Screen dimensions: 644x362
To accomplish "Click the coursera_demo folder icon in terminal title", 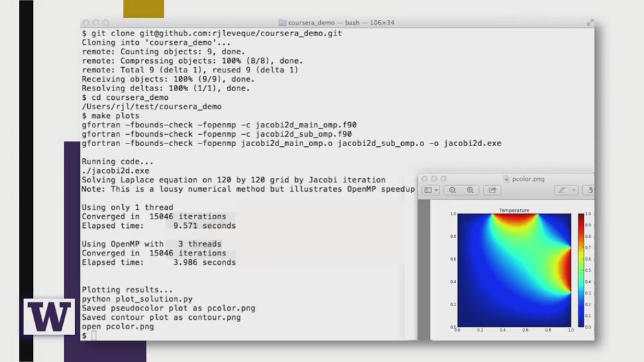I will pyautogui.click(x=282, y=23).
